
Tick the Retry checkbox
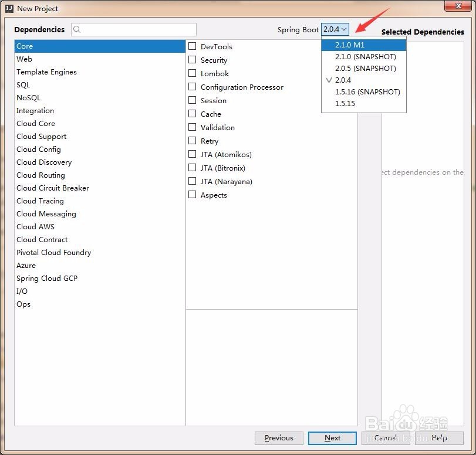pos(192,141)
